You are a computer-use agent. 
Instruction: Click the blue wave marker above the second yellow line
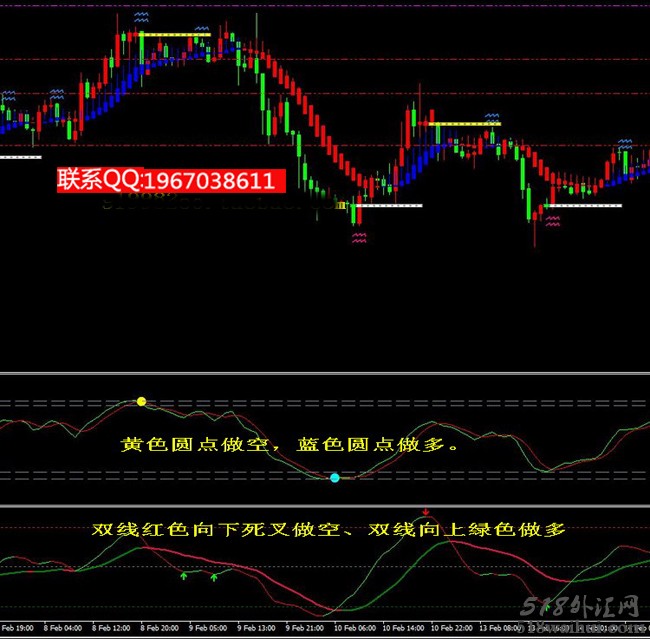492,117
